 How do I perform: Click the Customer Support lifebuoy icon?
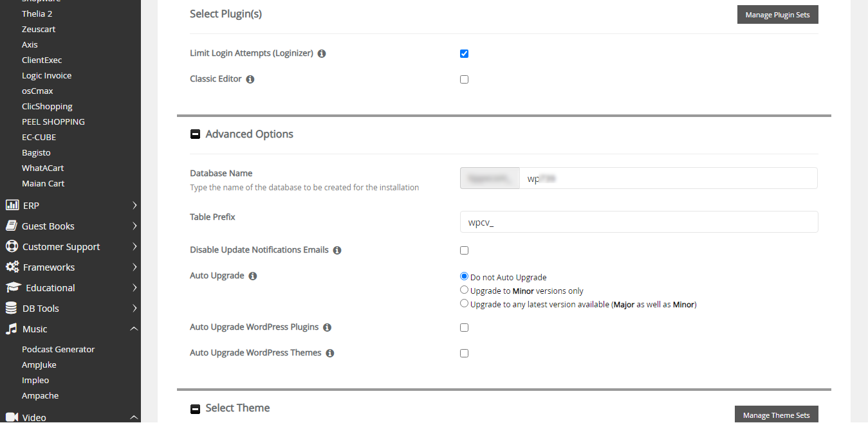point(12,247)
